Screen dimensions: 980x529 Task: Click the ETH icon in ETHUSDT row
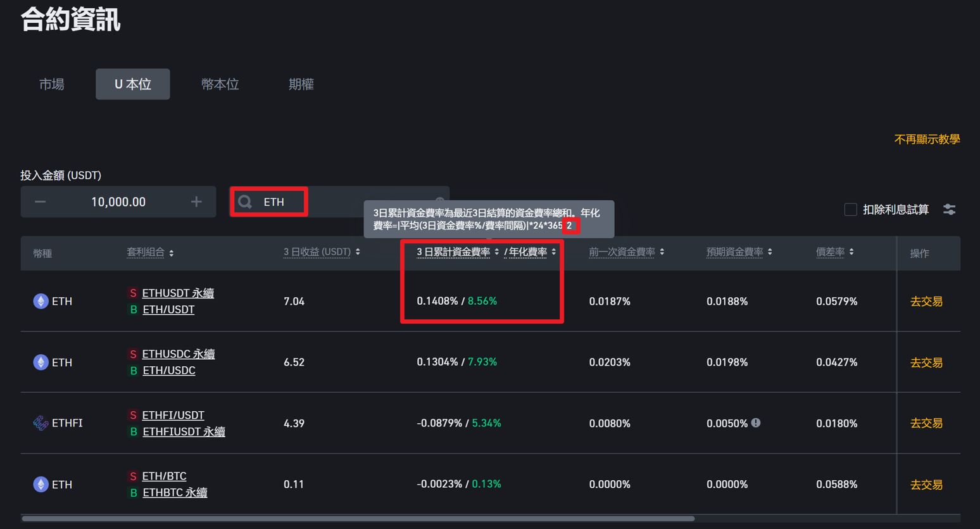(41, 302)
